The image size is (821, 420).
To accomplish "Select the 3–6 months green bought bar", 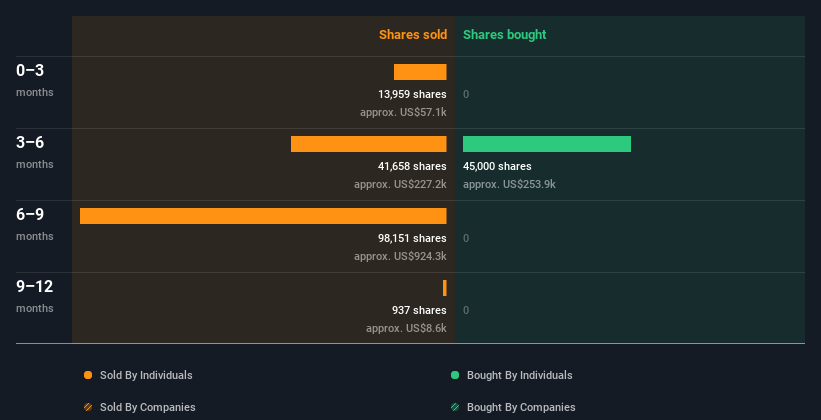I will pyautogui.click(x=547, y=144).
